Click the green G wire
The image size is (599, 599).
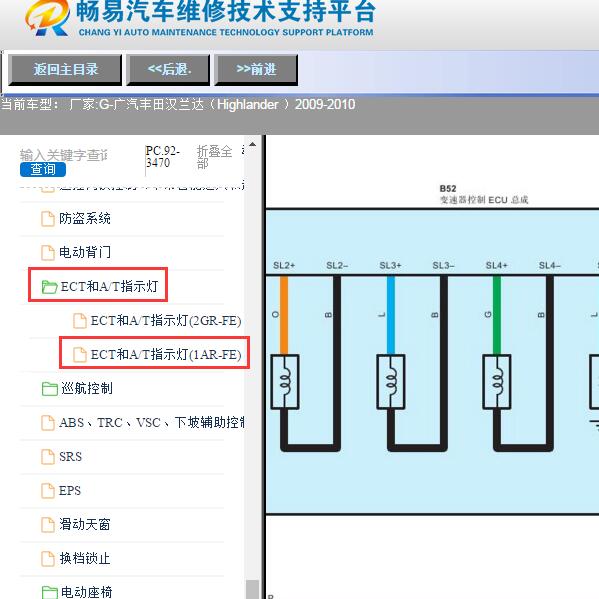click(x=497, y=315)
